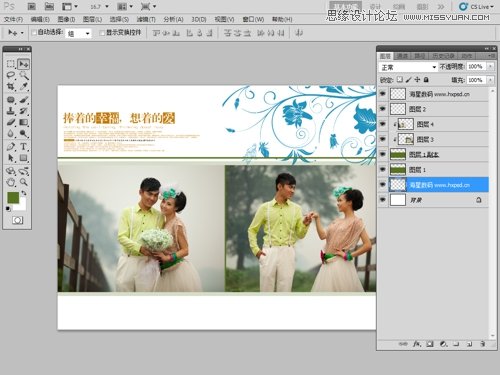Image resolution: width=500 pixels, height=375 pixels.
Task: Hide the 图层 1 layer
Action: [383, 169]
